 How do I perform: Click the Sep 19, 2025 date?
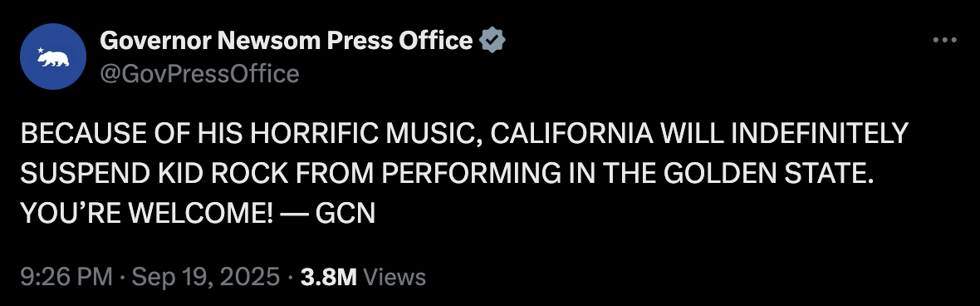coord(206,277)
